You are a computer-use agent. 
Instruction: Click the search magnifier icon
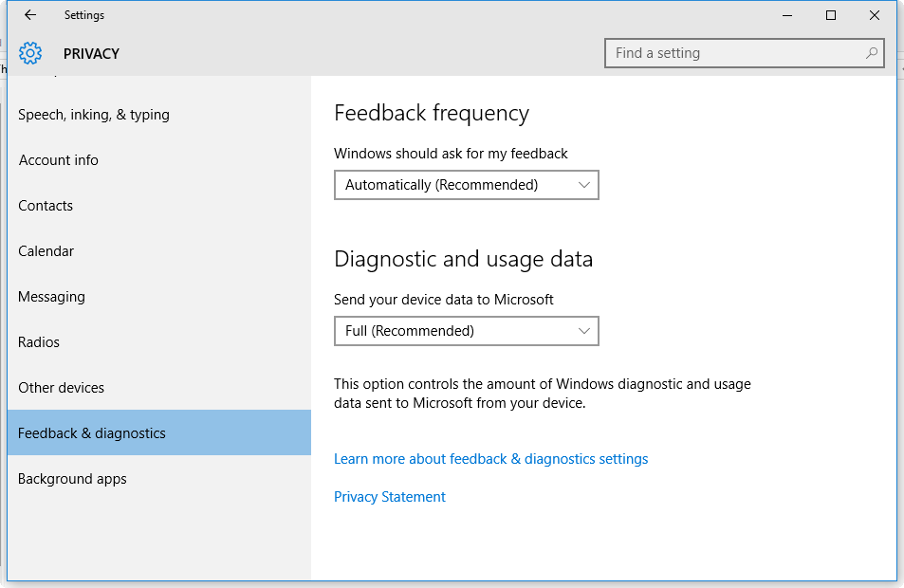tap(872, 53)
